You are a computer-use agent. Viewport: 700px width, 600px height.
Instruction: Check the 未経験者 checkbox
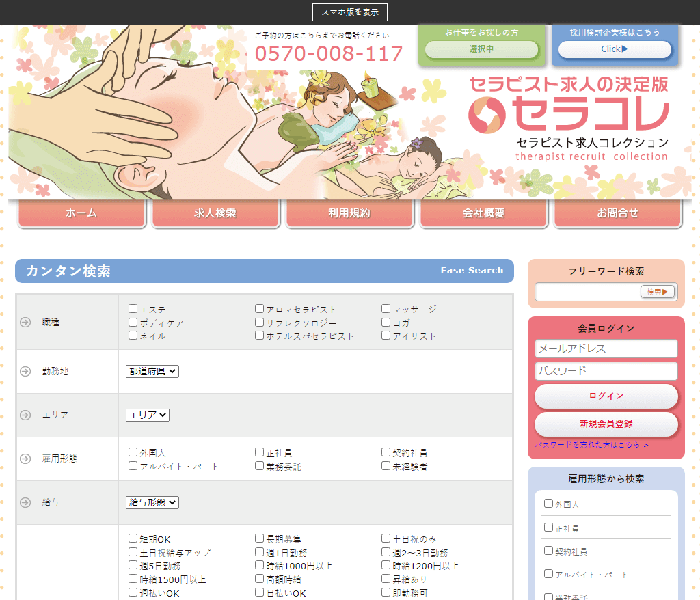pyautogui.click(x=386, y=466)
